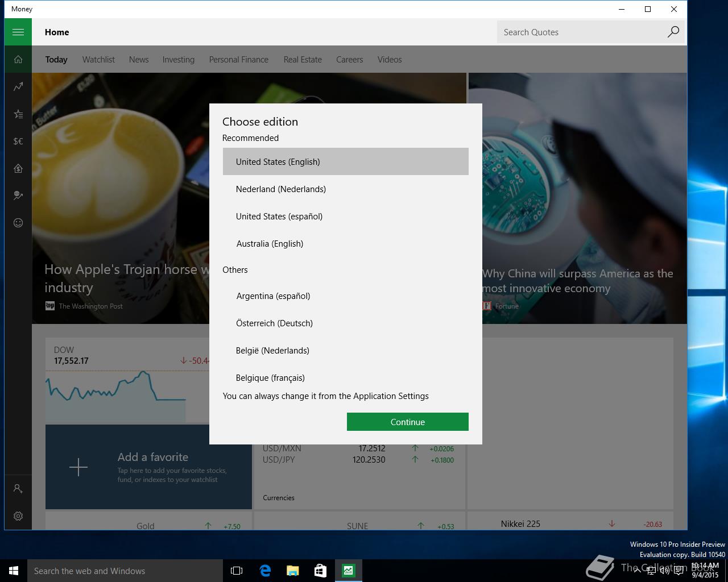Click the Currencies label
This screenshot has height=582, width=728.
[x=279, y=497]
